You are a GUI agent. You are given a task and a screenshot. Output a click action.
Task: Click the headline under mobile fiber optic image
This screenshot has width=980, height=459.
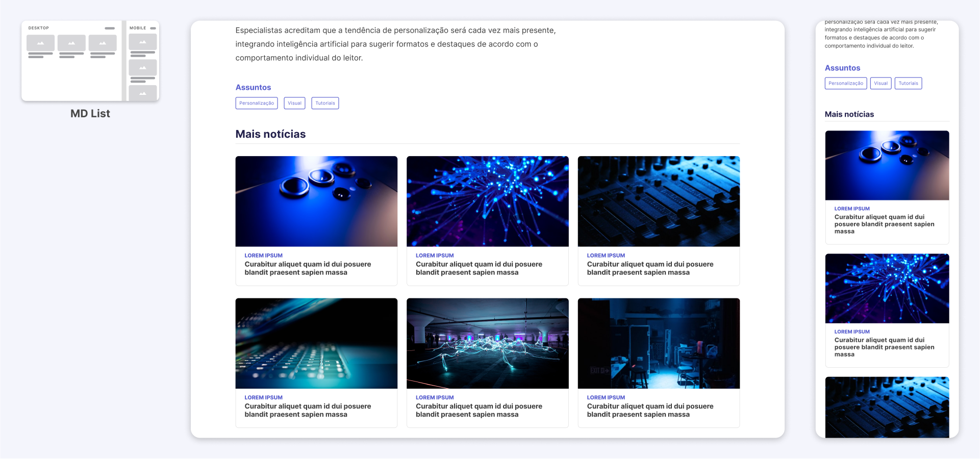885,347
